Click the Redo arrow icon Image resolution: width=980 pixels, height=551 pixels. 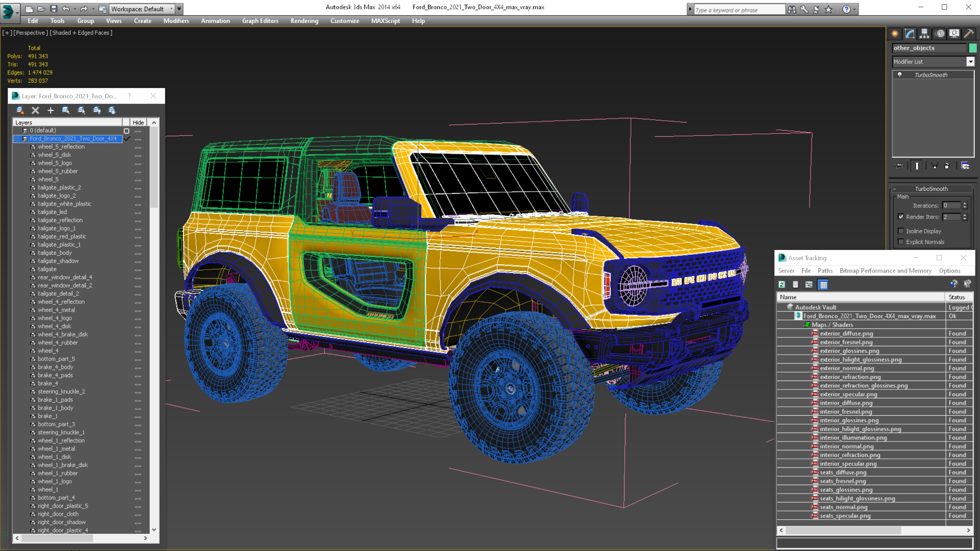84,9
